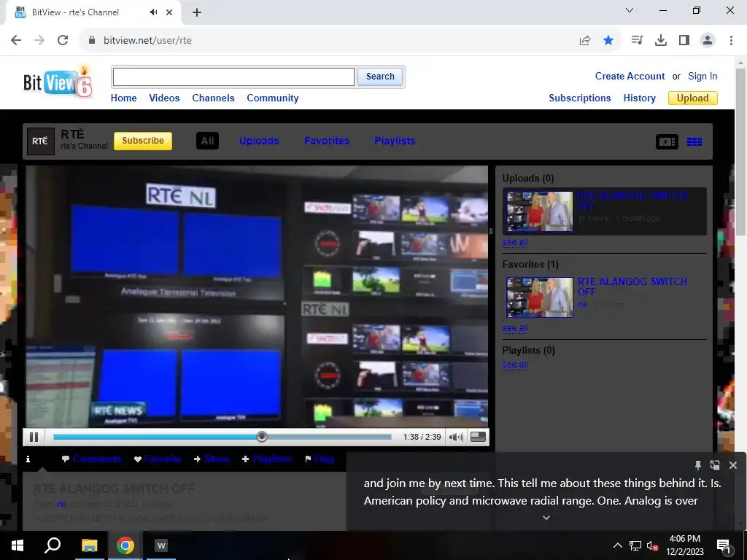747x560 pixels.
Task: Click the address bar URL
Action: point(147,41)
